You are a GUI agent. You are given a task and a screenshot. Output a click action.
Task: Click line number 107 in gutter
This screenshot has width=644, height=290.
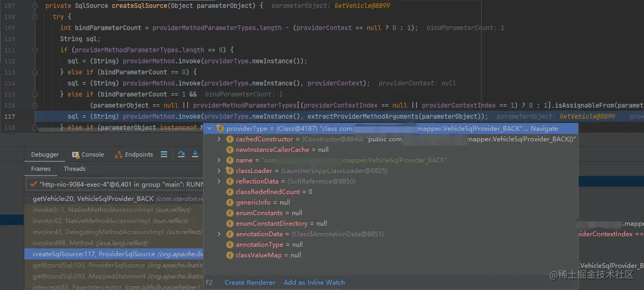point(9,6)
